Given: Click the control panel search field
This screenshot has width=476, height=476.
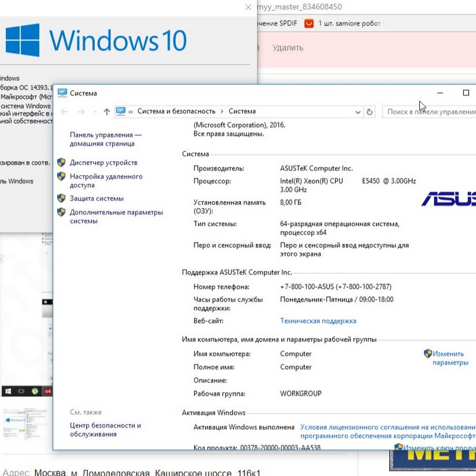Looking at the screenshot, I should coord(429,112).
